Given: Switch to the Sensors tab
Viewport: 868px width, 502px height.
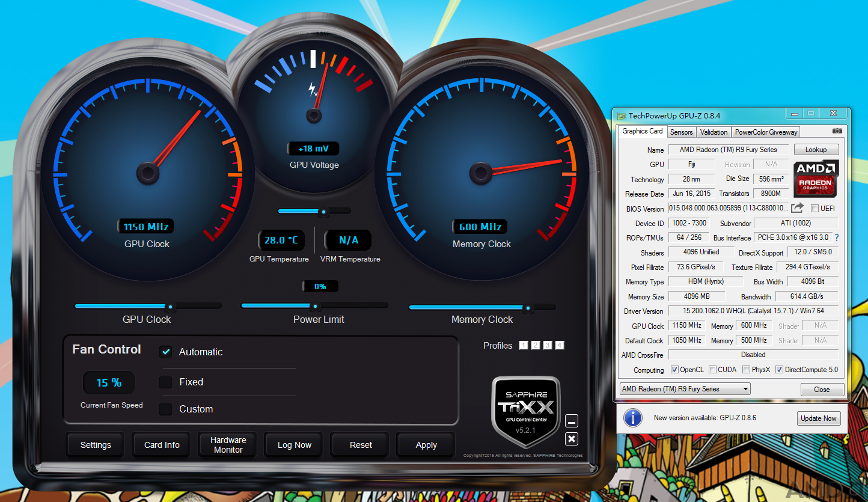Looking at the screenshot, I should click(681, 132).
